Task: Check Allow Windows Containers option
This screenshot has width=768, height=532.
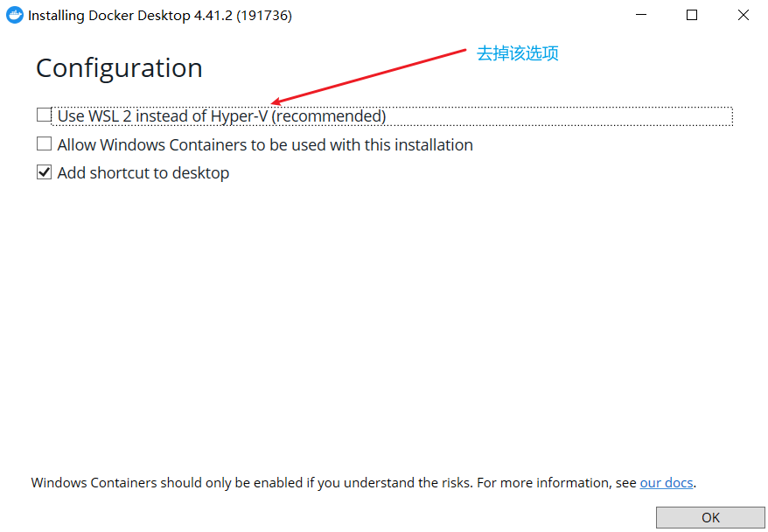Action: coord(44,144)
